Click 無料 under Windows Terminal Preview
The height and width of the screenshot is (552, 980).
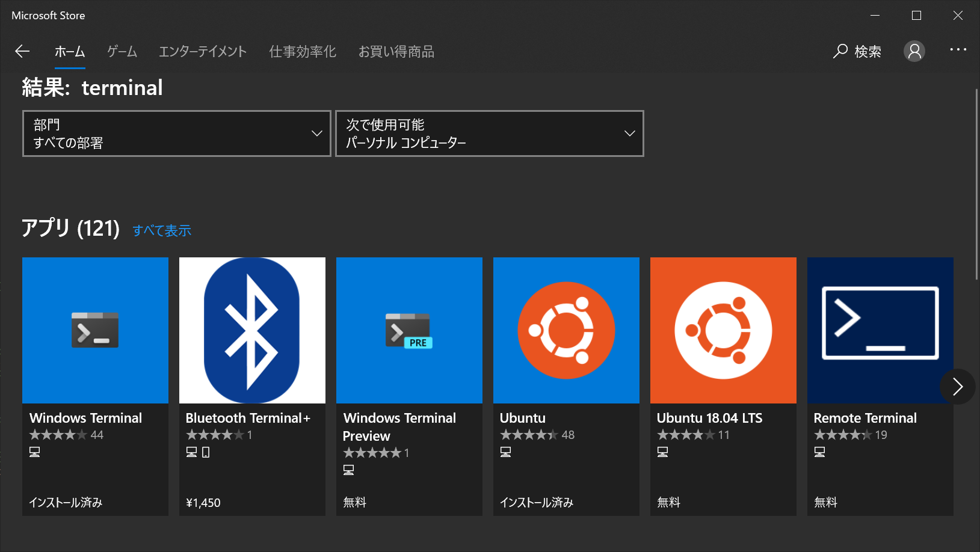click(x=355, y=503)
